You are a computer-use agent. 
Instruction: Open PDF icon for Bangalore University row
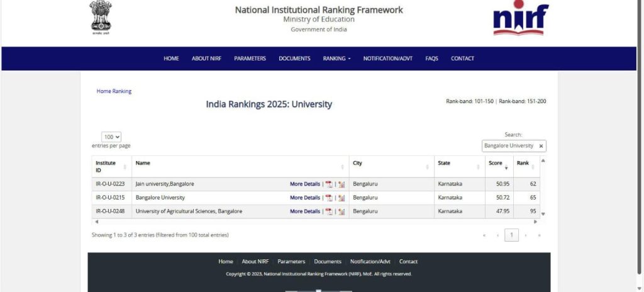(328, 198)
